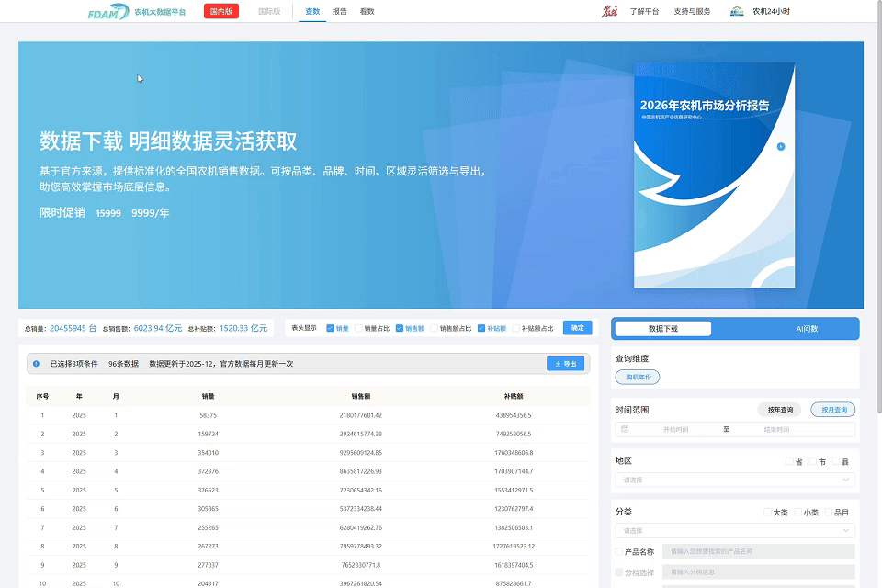Select the 国际版 version option
This screenshot has width=882, height=588.
coord(269,12)
